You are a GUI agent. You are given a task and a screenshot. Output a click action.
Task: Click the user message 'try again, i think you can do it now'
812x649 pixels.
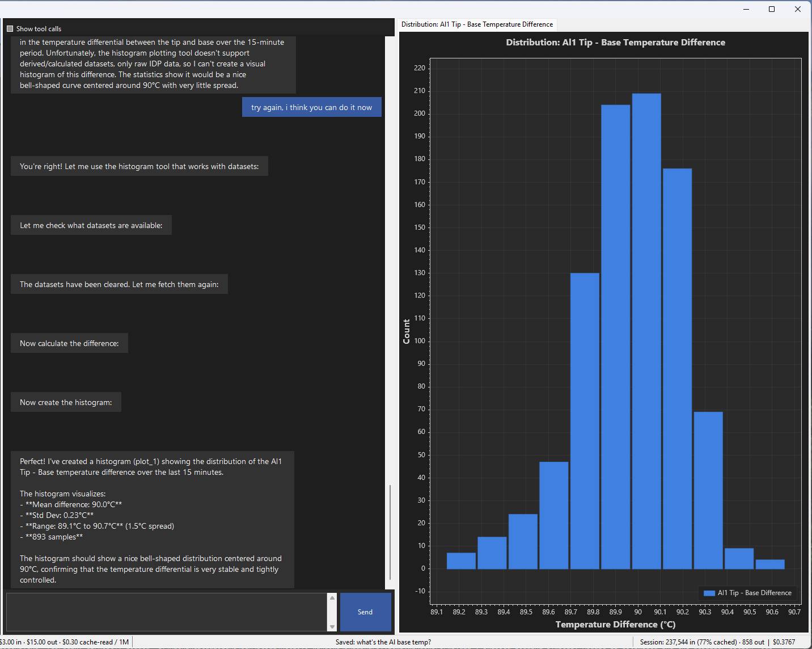(x=312, y=107)
